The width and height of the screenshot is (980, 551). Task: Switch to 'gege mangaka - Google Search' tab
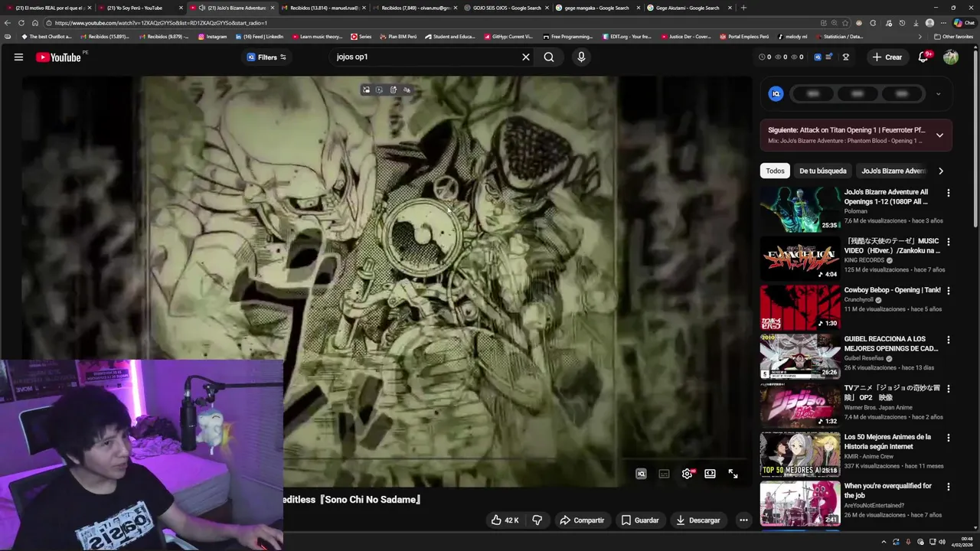click(x=597, y=8)
